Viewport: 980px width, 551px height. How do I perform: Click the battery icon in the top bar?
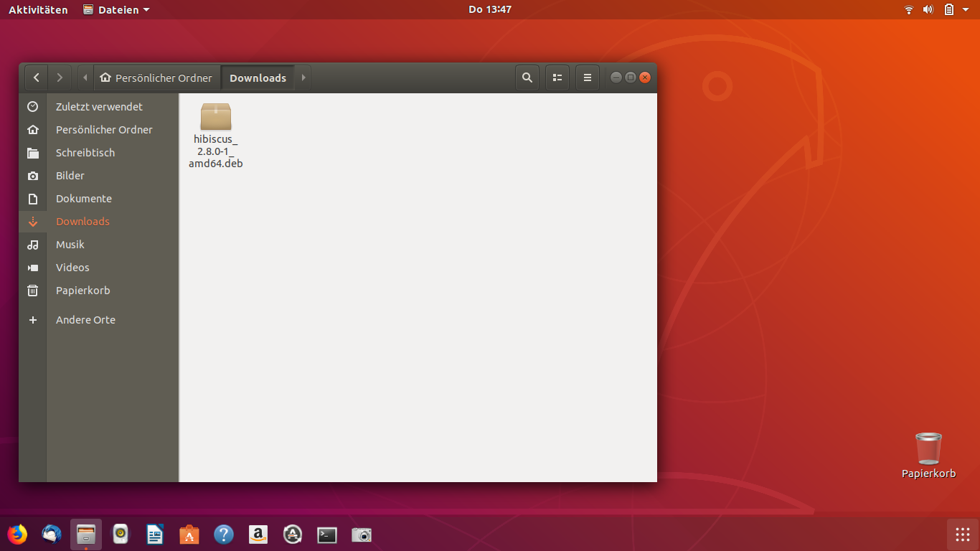tap(948, 9)
